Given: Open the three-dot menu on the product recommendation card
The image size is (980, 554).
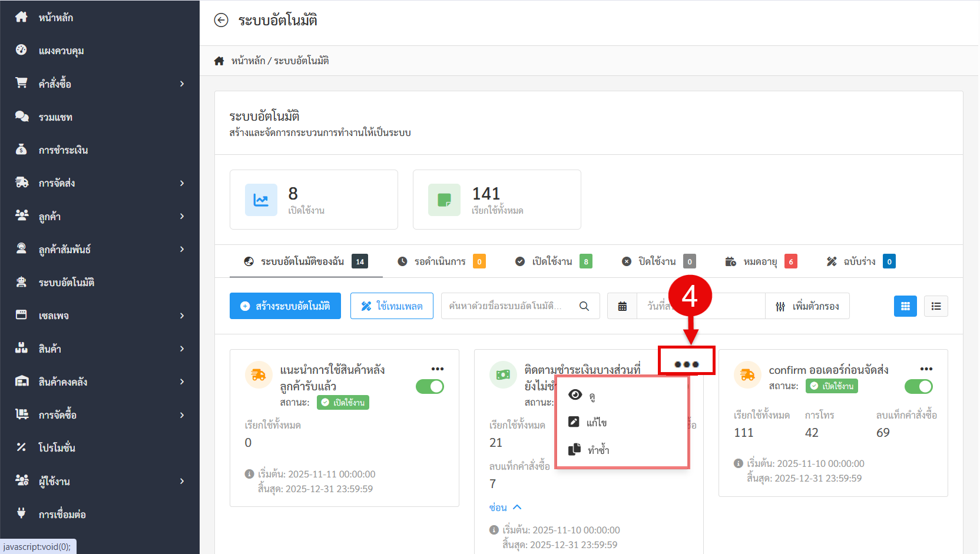Looking at the screenshot, I should 437,369.
